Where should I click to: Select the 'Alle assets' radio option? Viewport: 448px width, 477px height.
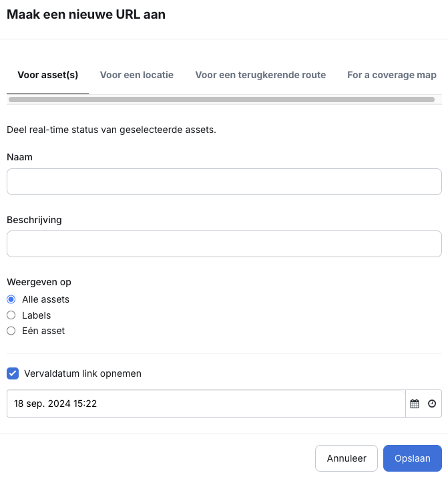pos(11,299)
